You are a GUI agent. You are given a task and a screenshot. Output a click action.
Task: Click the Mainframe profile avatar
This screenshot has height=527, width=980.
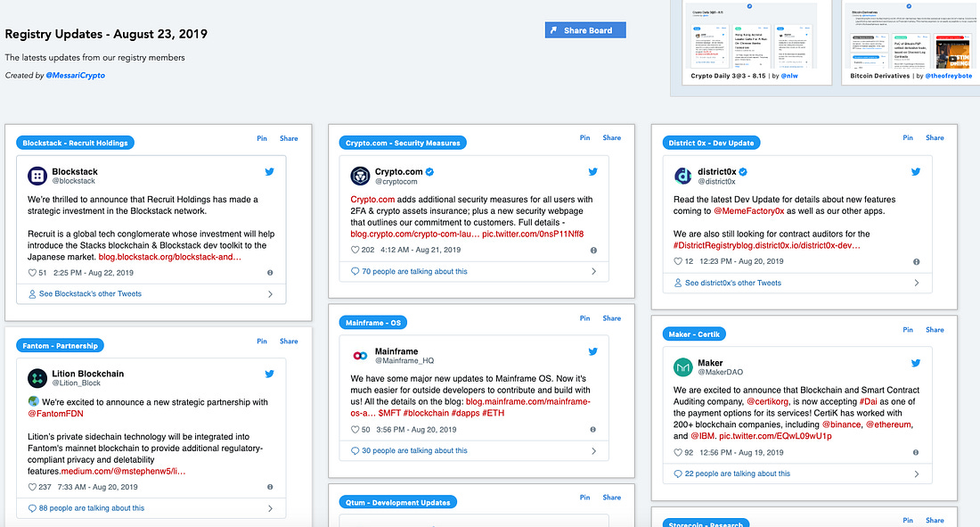pos(360,356)
